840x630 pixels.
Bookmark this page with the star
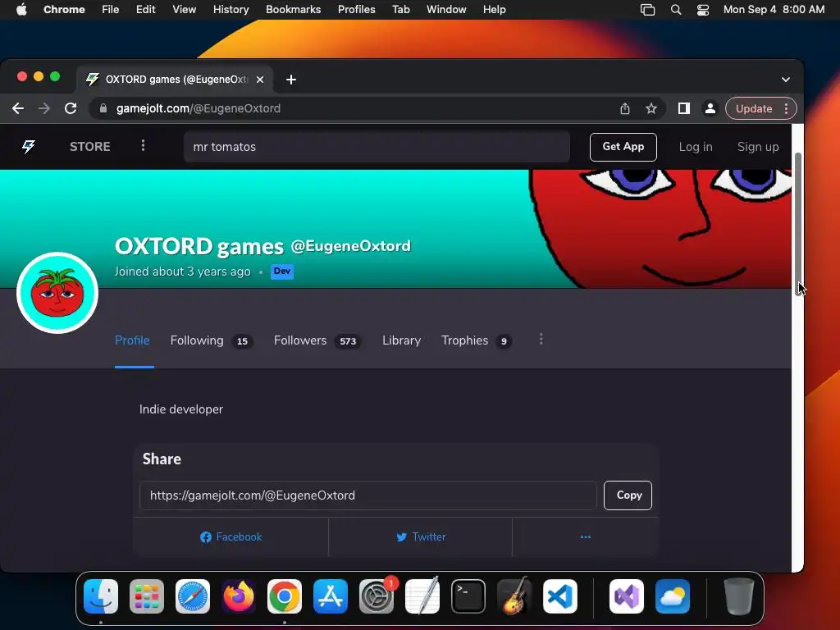(651, 109)
